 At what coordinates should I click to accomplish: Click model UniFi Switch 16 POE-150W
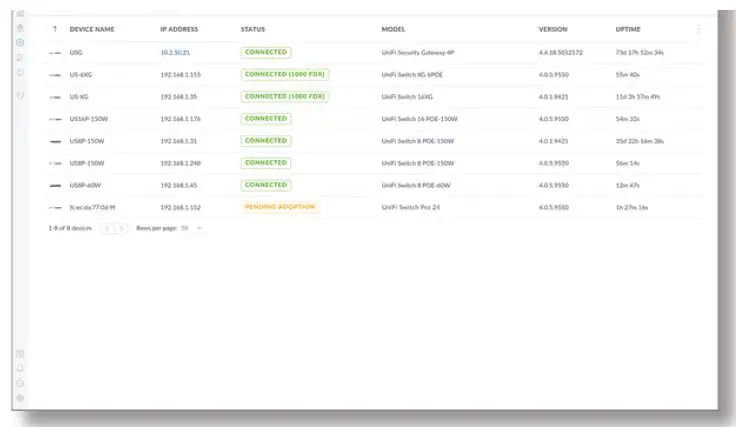420,119
